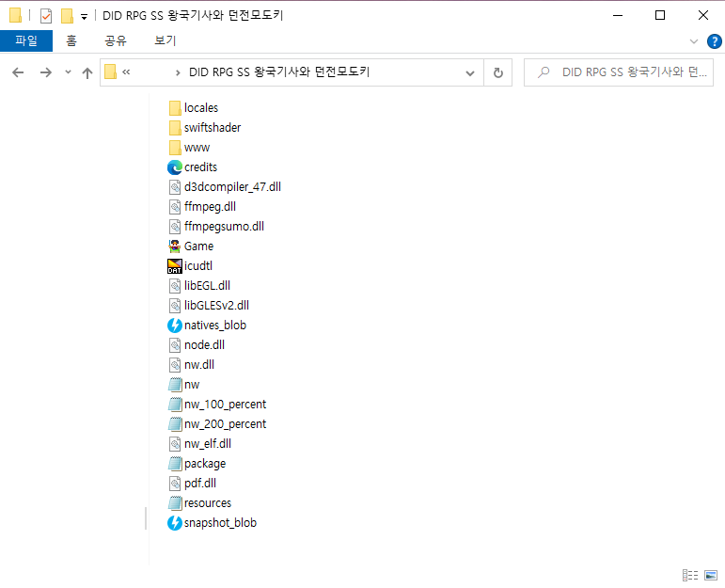Screen dimensions: 725x588
Task: Select the icudtl DAT file icon
Action: pyautogui.click(x=174, y=266)
